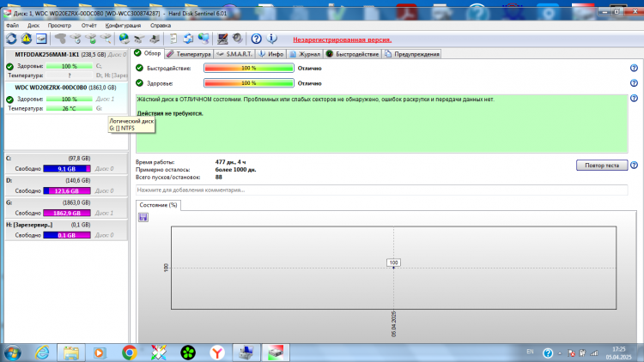Viewport: 644px width, 362px height.
Task: Switch to the Инфо tab
Action: click(x=271, y=54)
